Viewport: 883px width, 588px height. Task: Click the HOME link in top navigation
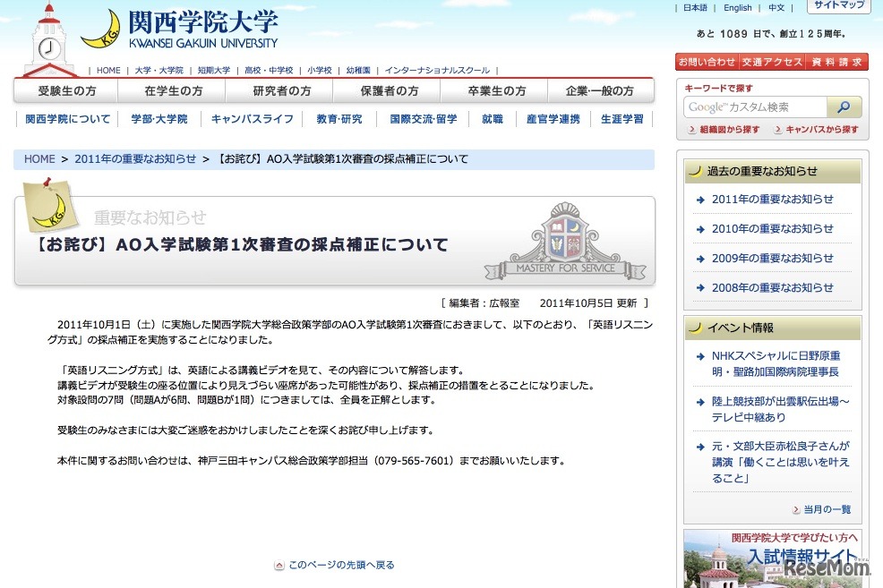[108, 71]
